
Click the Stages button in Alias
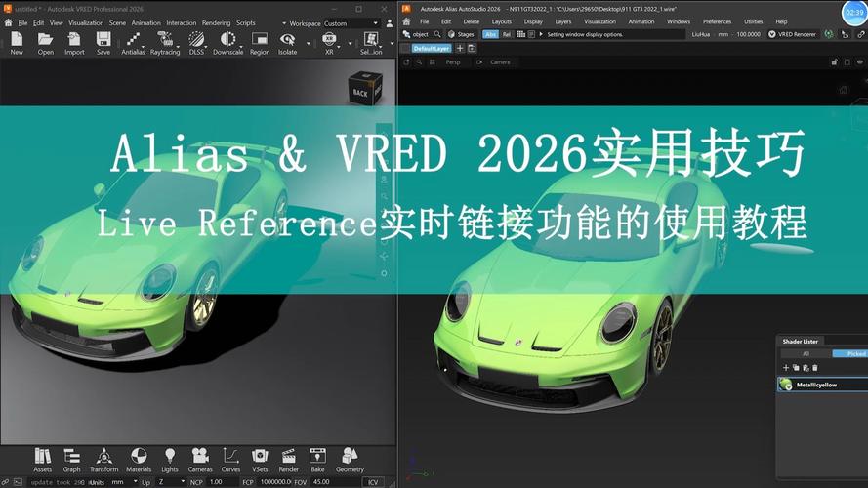[x=461, y=34]
